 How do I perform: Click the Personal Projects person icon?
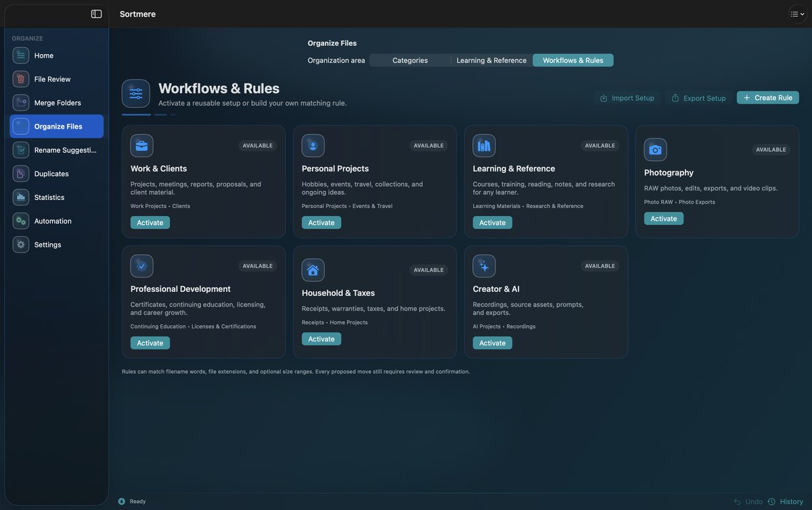tap(313, 146)
